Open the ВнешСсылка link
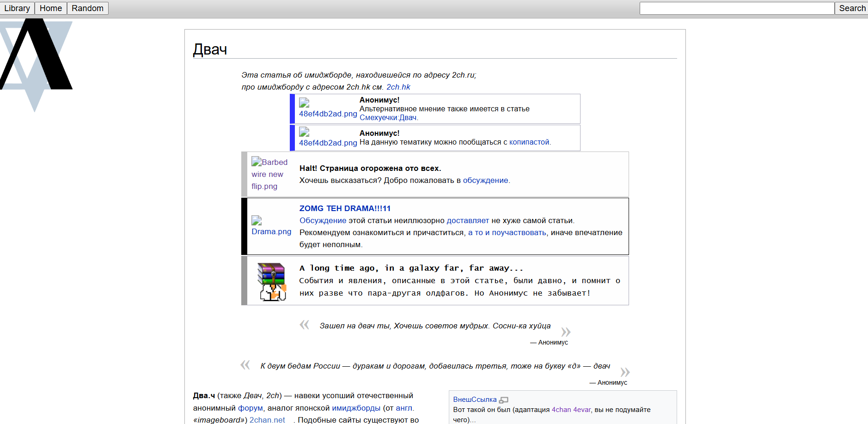This screenshot has height=424, width=868. pyautogui.click(x=475, y=400)
